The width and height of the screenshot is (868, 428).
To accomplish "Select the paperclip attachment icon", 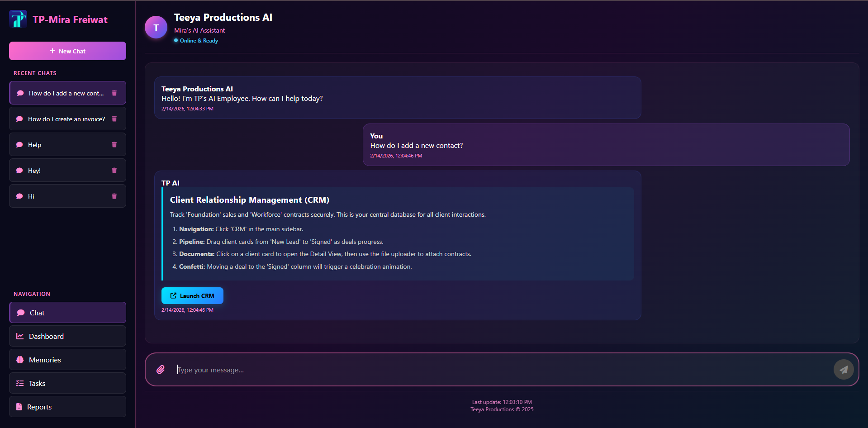I will tap(161, 370).
